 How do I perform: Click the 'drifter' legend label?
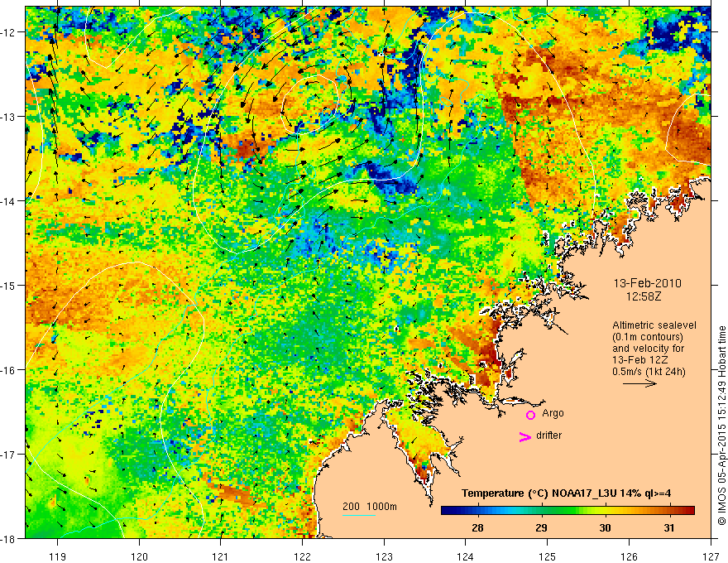pyautogui.click(x=548, y=435)
